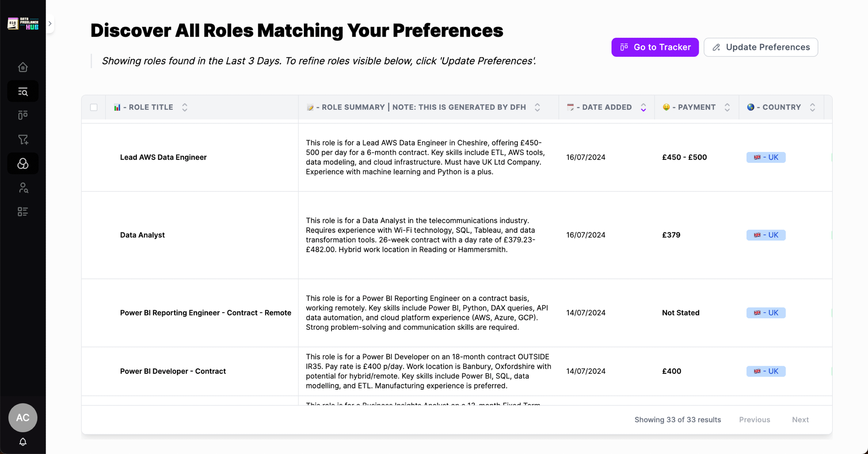Open the AC profile avatar

pyautogui.click(x=23, y=418)
